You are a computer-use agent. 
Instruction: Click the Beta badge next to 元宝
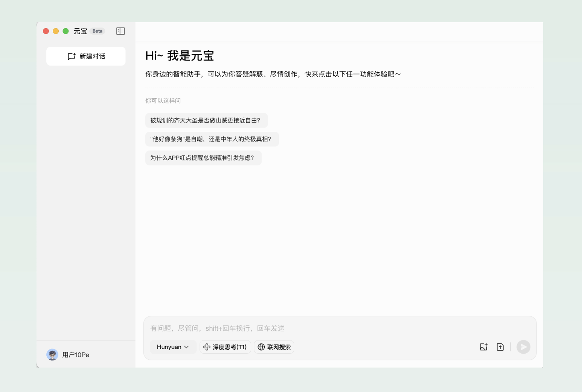(x=97, y=31)
